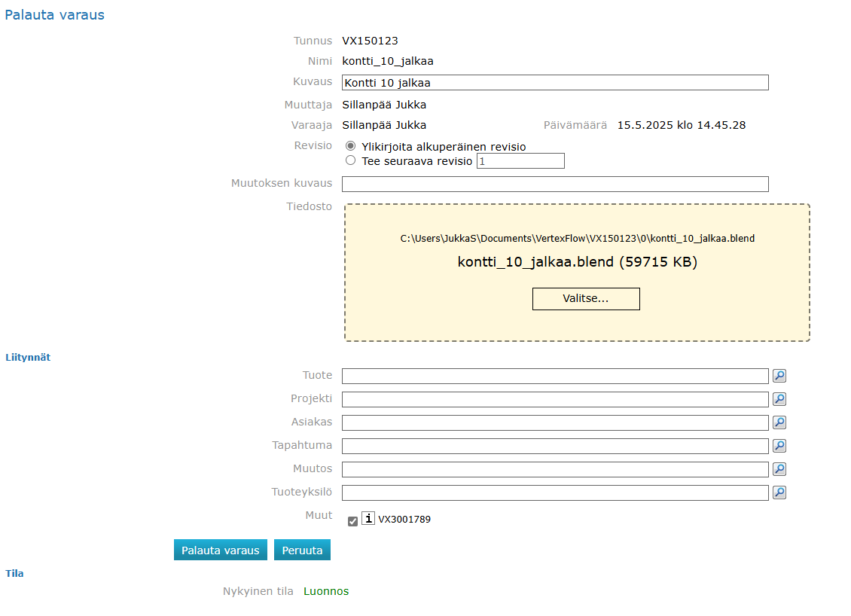The image size is (851, 616).
Task: Open Asiakas search magnifier icon
Action: click(x=779, y=422)
